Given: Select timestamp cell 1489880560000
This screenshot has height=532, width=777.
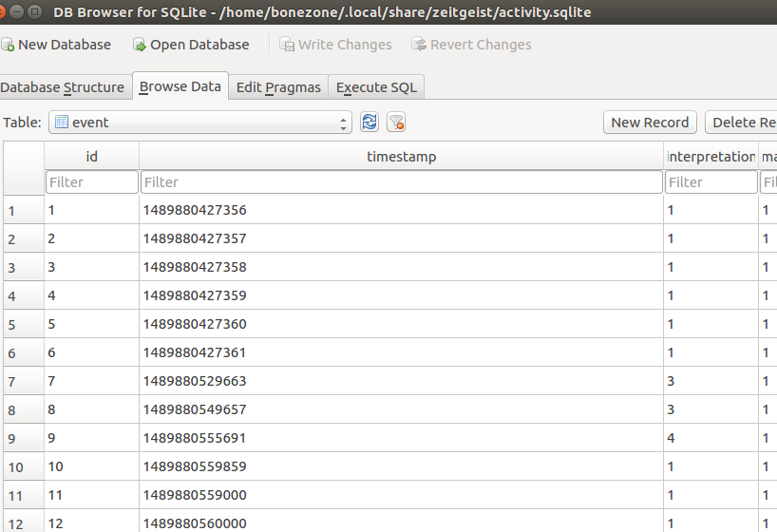Looking at the screenshot, I should pyautogui.click(x=402, y=522).
